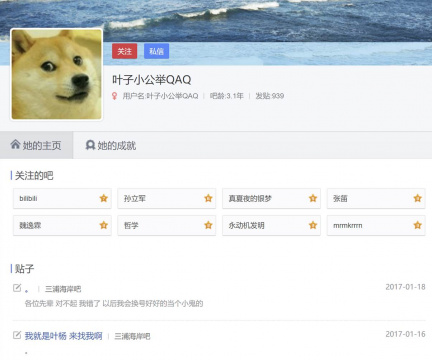Image resolution: width=432 pixels, height=360 pixels.
Task: Click the red 关注 follow button
Action: (x=124, y=51)
